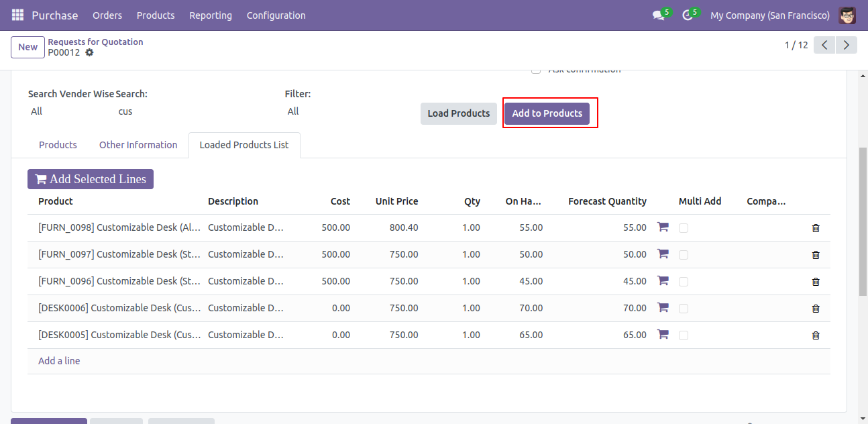Delete the FURN_0098 line with trash icon

click(816, 228)
